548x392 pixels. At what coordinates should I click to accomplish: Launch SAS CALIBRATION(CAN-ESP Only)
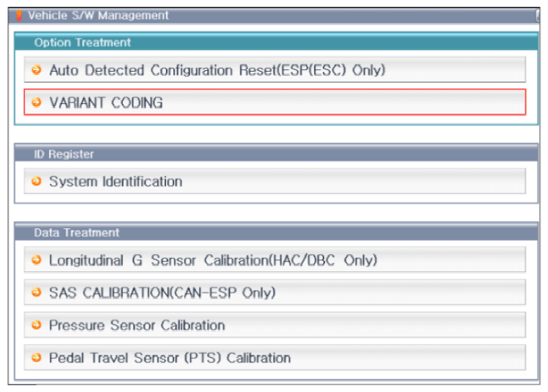tap(162, 292)
